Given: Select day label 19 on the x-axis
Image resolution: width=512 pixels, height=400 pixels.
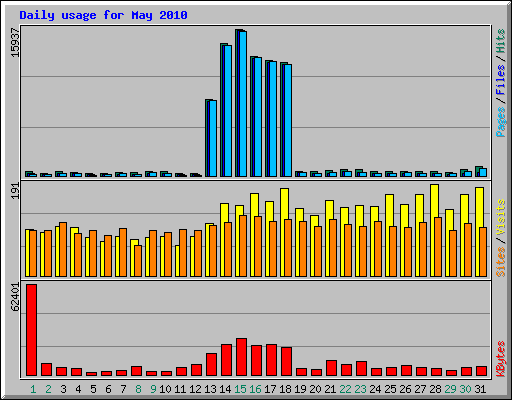Looking at the screenshot, I should (300, 389).
